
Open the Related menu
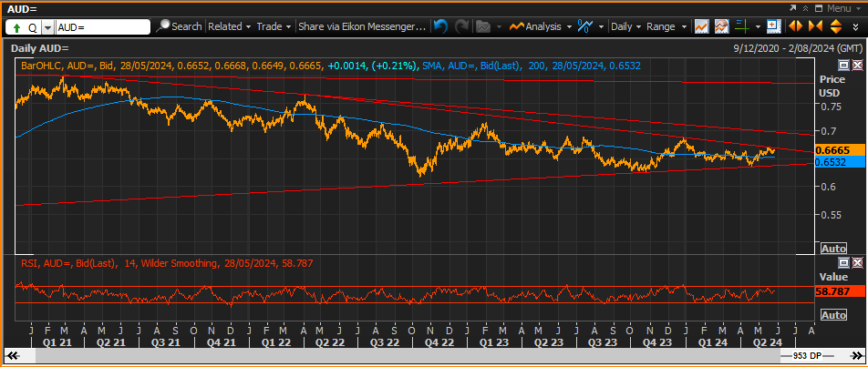click(x=229, y=26)
